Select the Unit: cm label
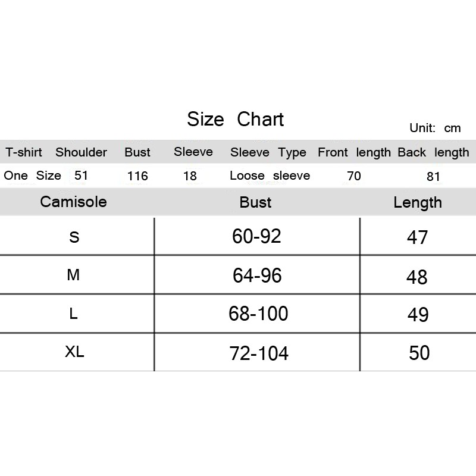Screen dimensions: 476x476 [x=435, y=128]
